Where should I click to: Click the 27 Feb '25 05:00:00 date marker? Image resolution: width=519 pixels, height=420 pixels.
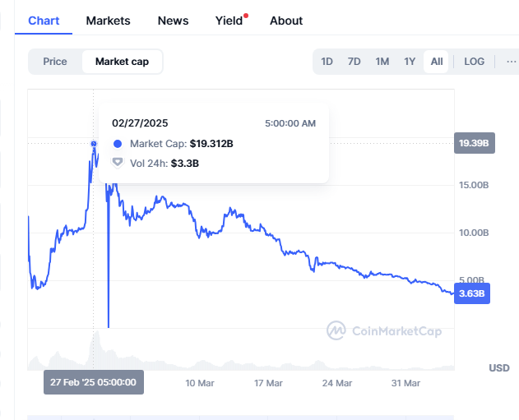click(x=95, y=383)
